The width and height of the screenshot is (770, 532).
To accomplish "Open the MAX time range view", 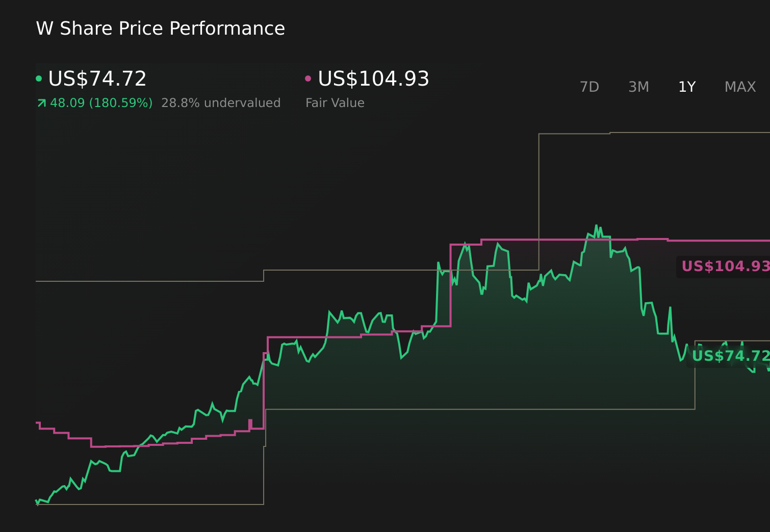I will (739, 87).
